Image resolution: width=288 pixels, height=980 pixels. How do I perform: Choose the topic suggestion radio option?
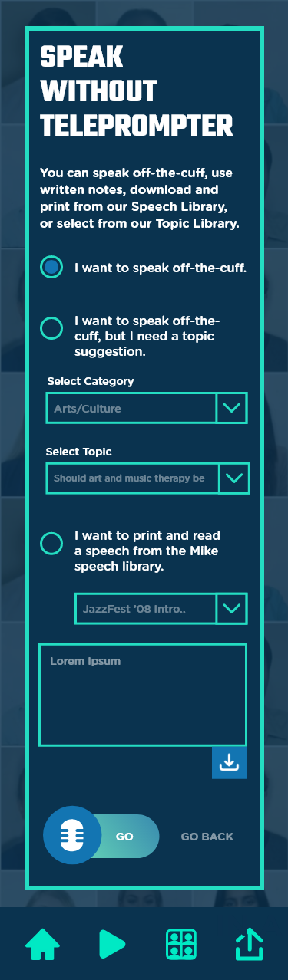(51, 328)
